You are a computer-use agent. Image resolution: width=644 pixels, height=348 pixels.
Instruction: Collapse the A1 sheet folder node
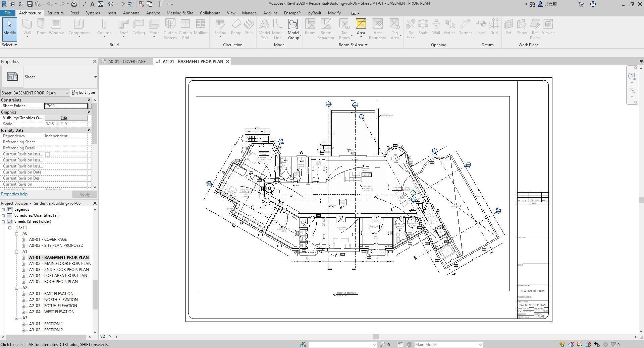coord(16,252)
